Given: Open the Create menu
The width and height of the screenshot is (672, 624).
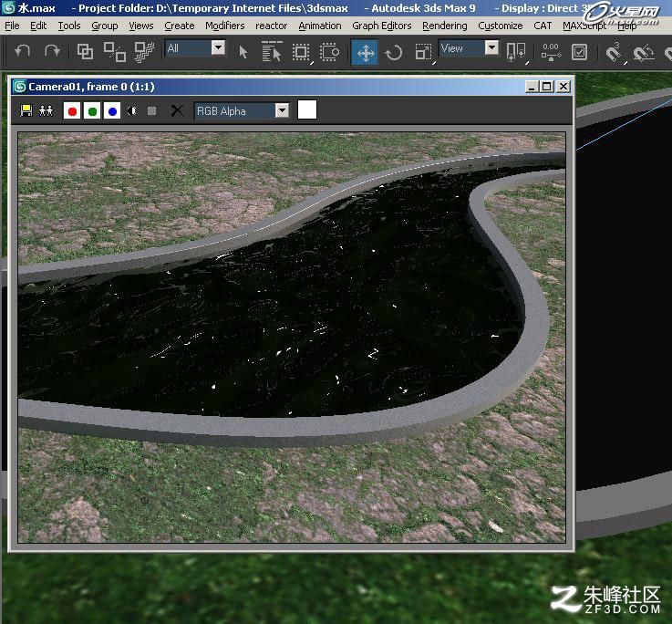Looking at the screenshot, I should pos(179,26).
